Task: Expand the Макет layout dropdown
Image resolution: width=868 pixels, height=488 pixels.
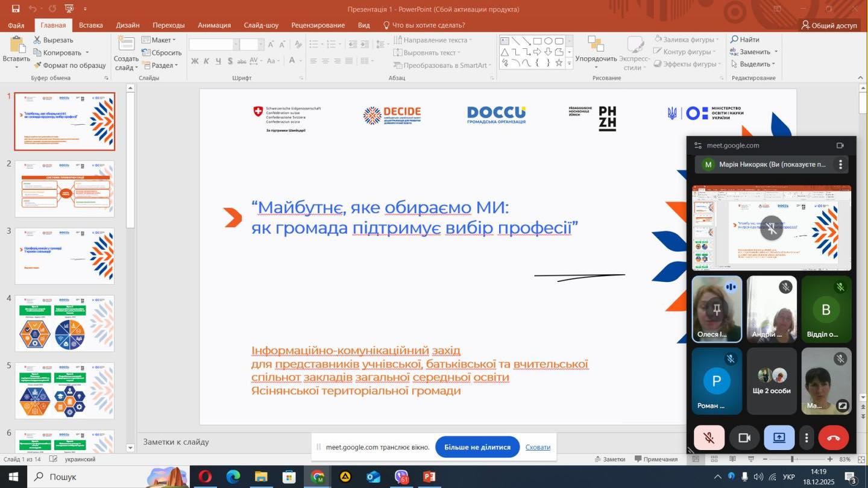Action: pyautogui.click(x=159, y=40)
